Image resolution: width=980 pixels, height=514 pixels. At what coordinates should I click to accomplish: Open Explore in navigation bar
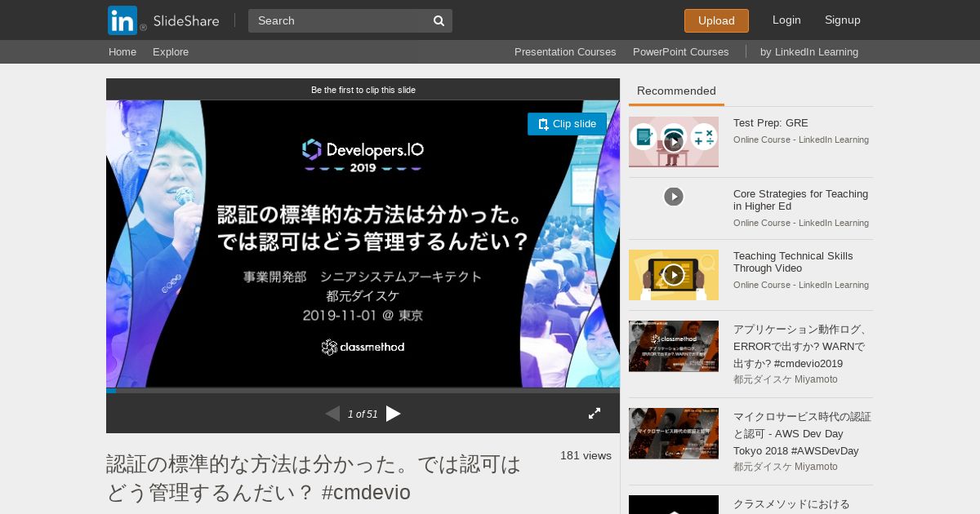(171, 52)
